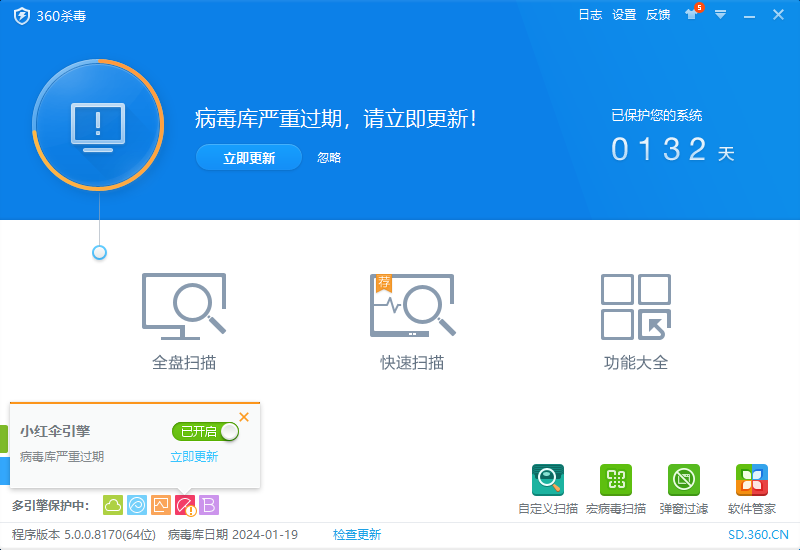
Task: Open 功能大全 feature collection
Action: [x=636, y=321]
